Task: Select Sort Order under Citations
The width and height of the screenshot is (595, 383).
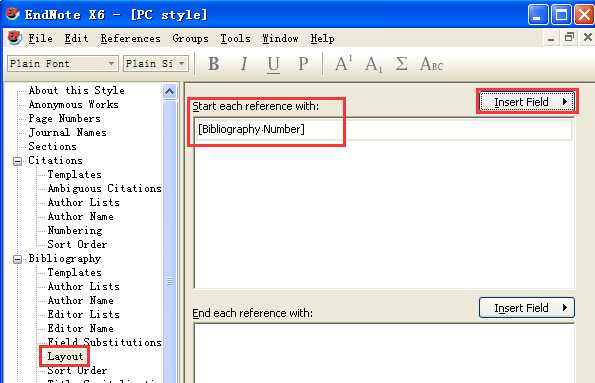Action: point(77,245)
